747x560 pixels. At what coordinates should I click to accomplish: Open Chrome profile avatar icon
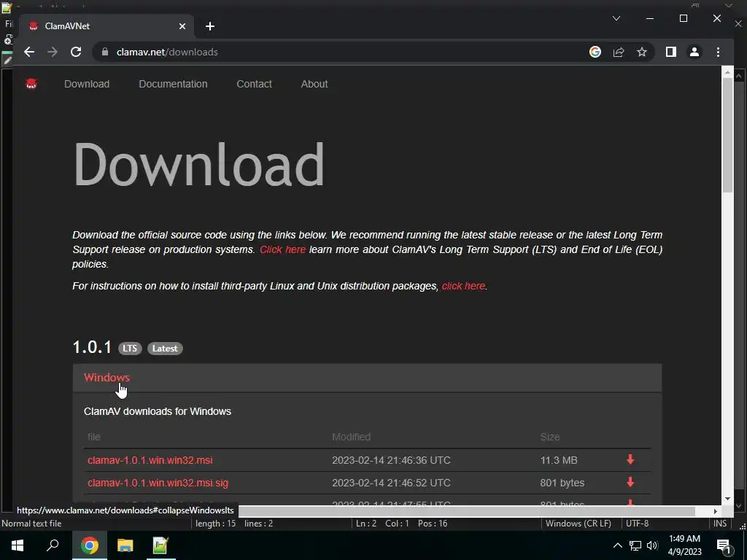(694, 52)
